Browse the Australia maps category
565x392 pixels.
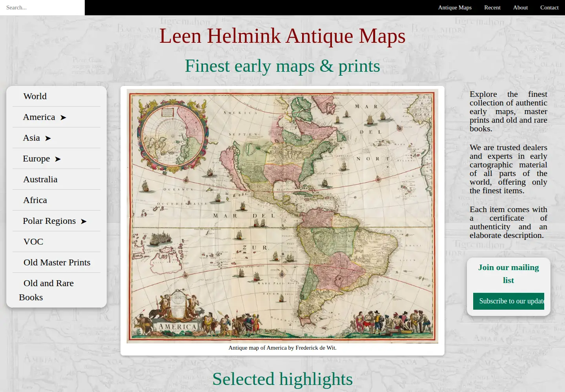[x=40, y=179]
